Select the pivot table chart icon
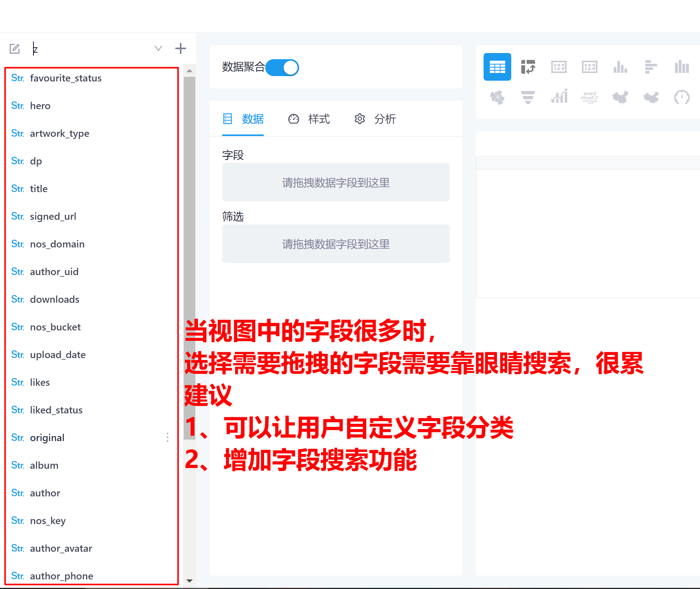Image resolution: width=700 pixels, height=589 pixels. click(528, 67)
